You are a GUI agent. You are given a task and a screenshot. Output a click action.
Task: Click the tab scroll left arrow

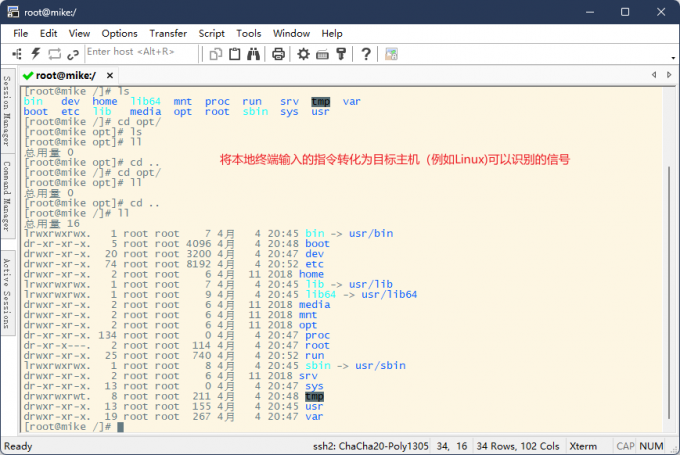654,75
